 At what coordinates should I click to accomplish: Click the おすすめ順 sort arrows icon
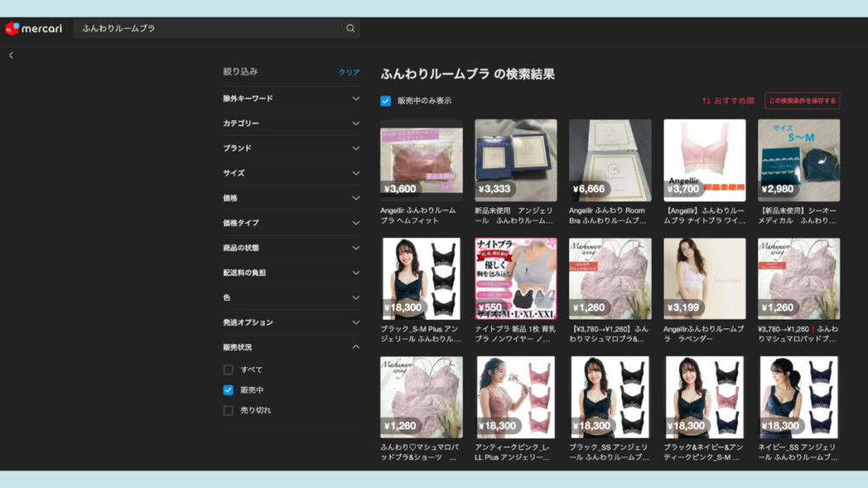click(705, 100)
